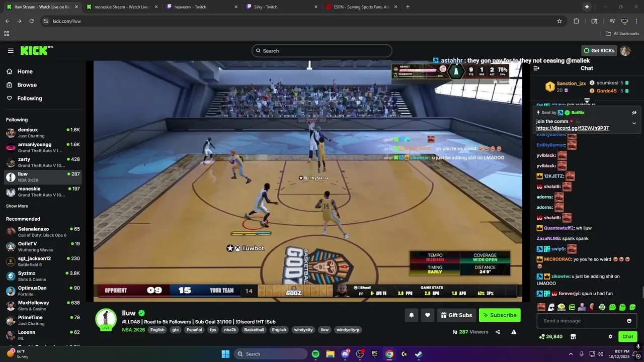Screen dimensions: 644x362
Task: Click the Kick search box
Action: click(322, 51)
